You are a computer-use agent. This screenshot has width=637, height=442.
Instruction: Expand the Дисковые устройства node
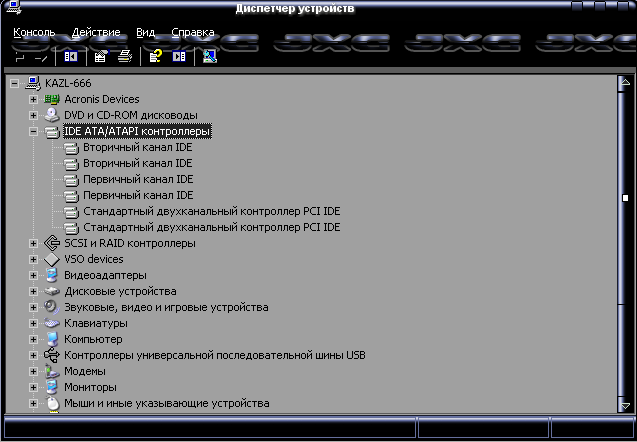[33, 291]
